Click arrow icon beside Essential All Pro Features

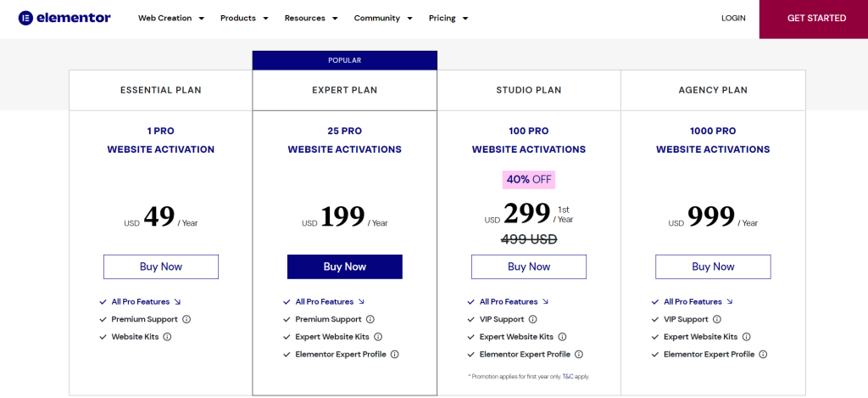point(177,301)
